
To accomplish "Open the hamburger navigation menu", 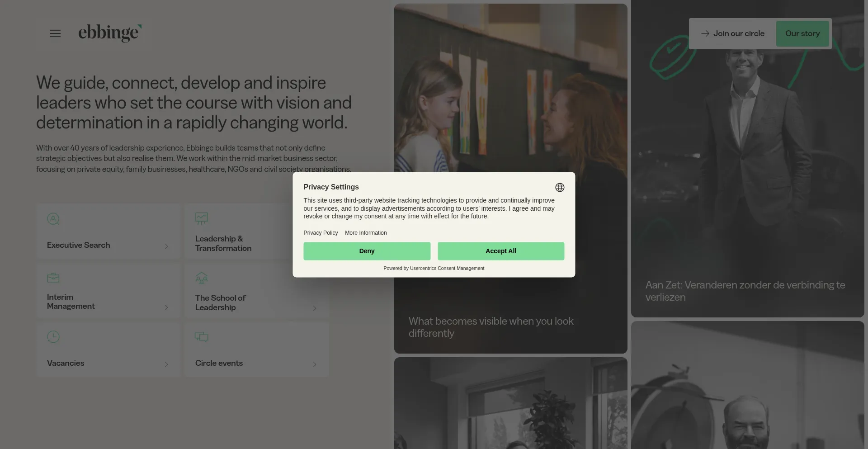I will (x=55, y=33).
